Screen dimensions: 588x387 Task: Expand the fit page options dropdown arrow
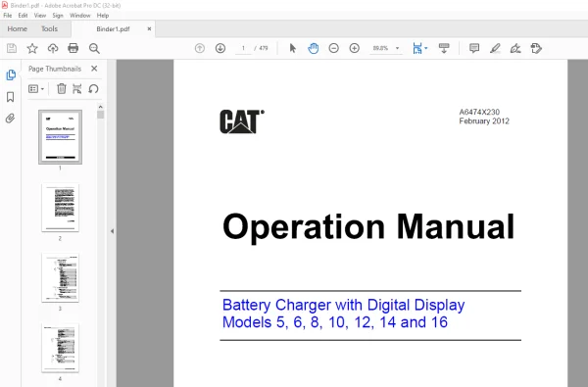[x=426, y=48]
